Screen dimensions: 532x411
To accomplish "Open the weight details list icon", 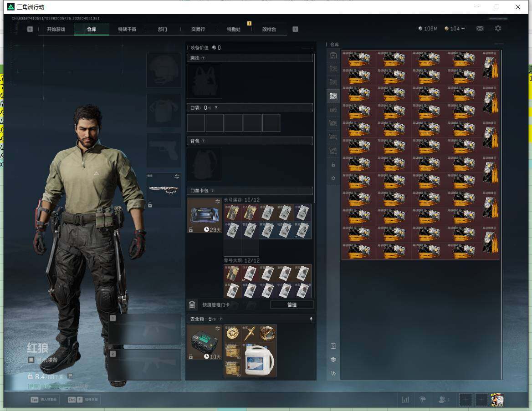I will point(70,376).
